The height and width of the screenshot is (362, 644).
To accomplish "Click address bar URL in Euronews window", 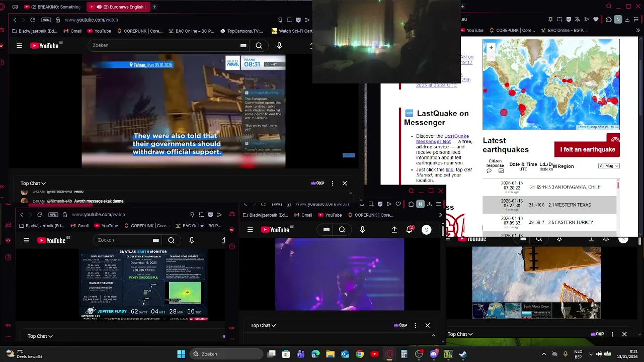I will [x=91, y=20].
